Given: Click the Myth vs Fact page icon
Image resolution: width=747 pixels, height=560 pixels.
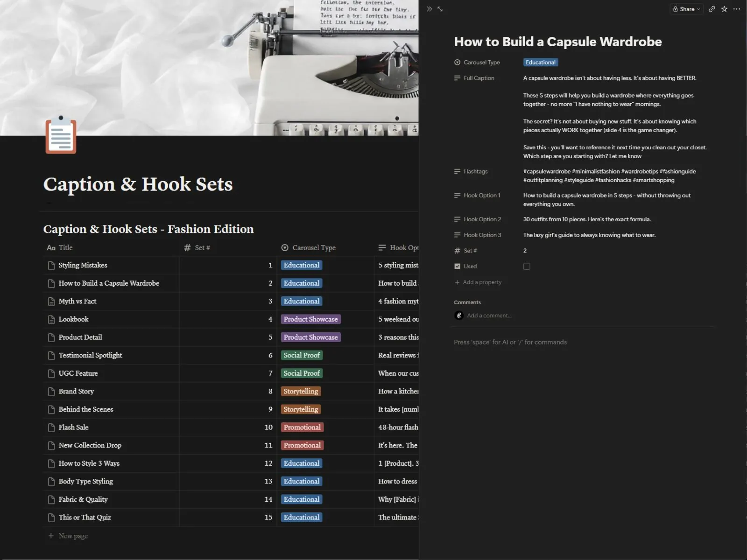Looking at the screenshot, I should (x=51, y=301).
